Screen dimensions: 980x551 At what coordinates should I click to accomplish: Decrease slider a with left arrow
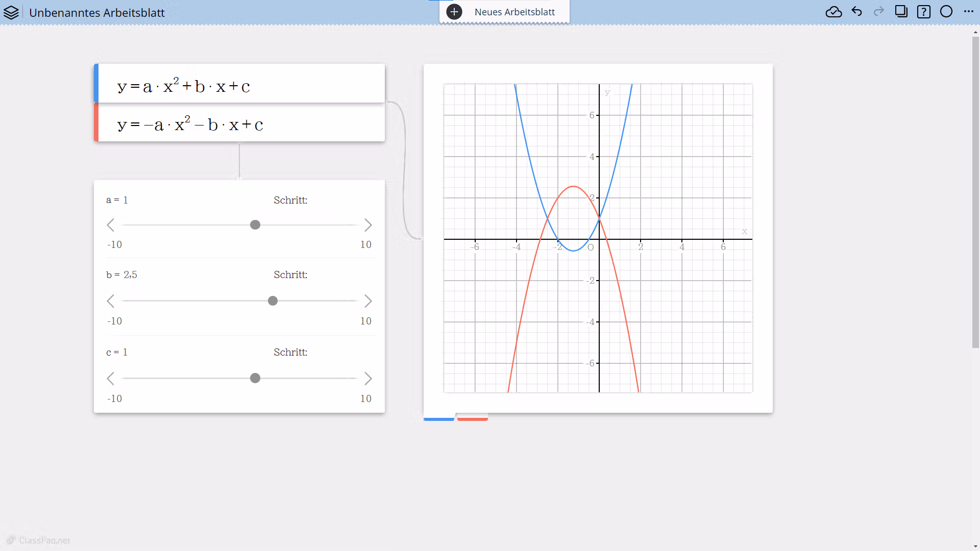point(111,225)
